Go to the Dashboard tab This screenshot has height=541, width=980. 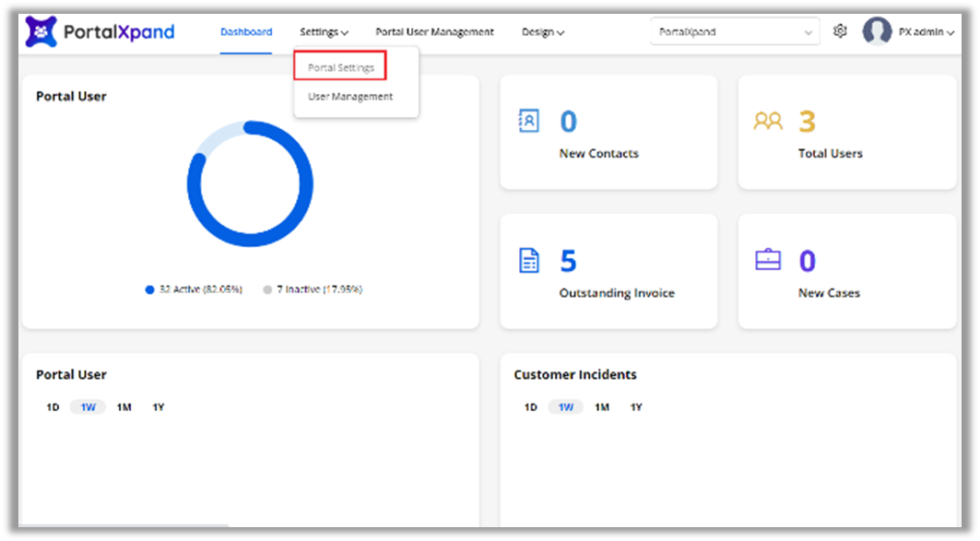click(x=246, y=32)
